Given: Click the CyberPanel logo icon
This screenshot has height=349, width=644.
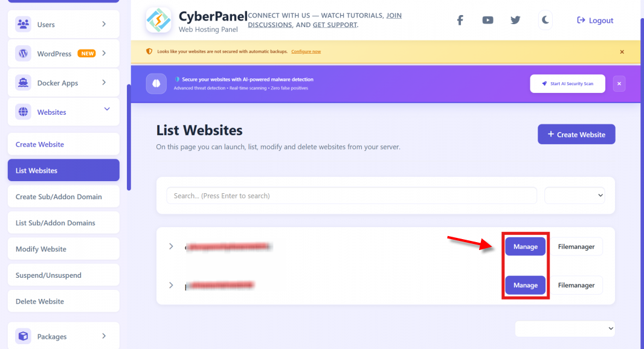Looking at the screenshot, I should [x=158, y=20].
